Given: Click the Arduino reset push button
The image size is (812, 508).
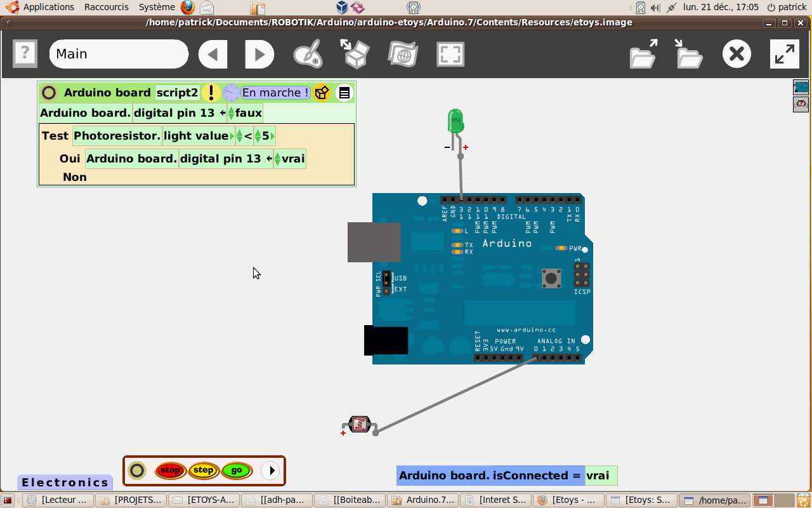Looking at the screenshot, I should pos(551,277).
